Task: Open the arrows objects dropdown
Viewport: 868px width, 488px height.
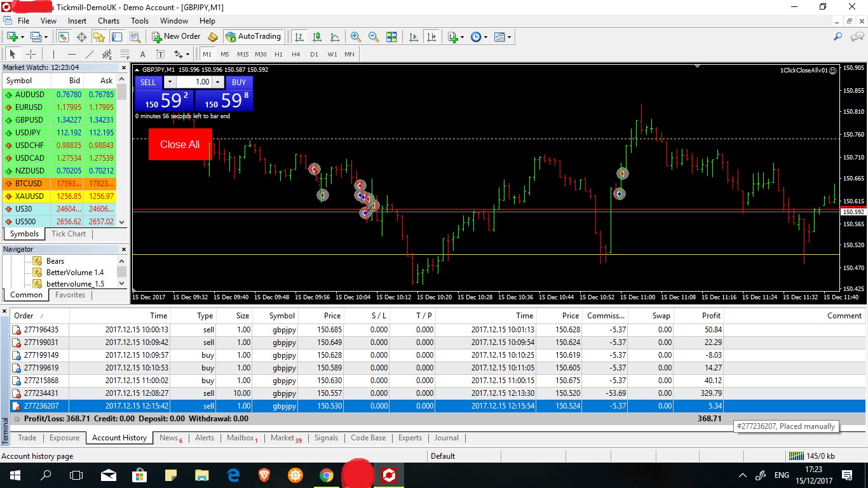Action: coord(187,55)
